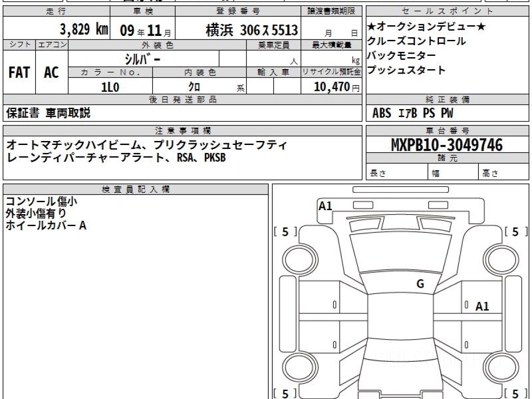Screen dimensions: 532x399
Task: Select the 走行 column header
Action: pos(56,12)
